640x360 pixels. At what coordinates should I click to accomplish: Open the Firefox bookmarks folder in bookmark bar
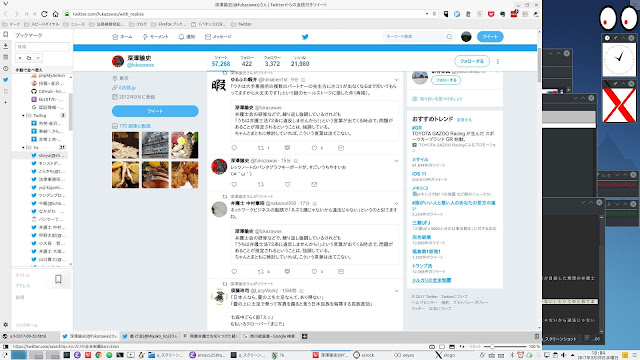click(x=169, y=24)
